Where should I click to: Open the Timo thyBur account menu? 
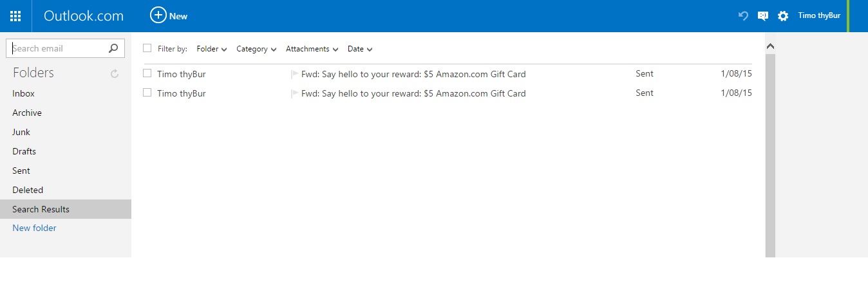(x=819, y=16)
